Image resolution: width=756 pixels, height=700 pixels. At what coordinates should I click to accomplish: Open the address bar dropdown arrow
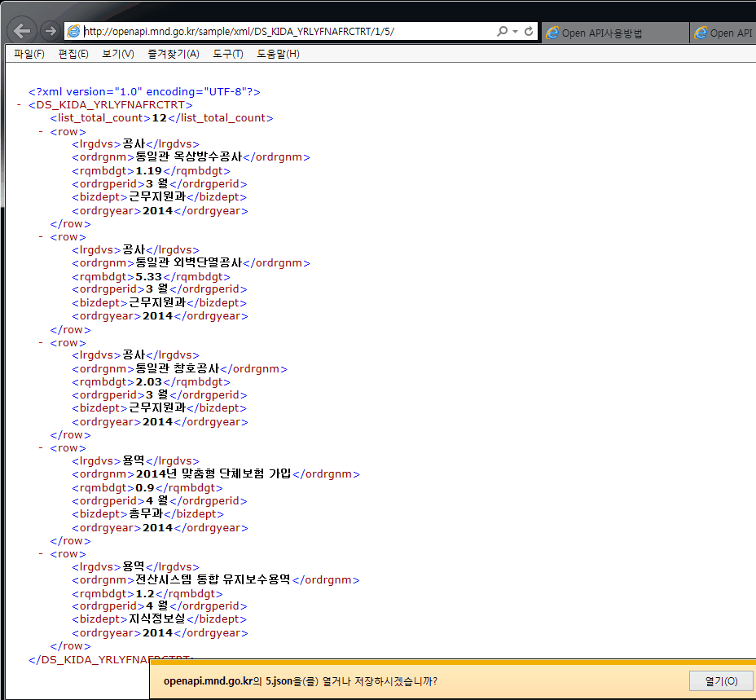pyautogui.click(x=516, y=31)
